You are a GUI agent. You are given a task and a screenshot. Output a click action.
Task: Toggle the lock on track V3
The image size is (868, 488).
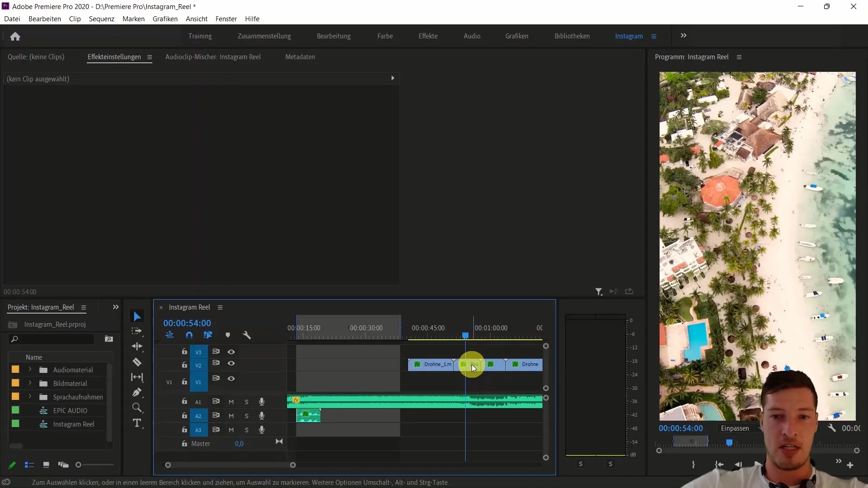point(184,352)
